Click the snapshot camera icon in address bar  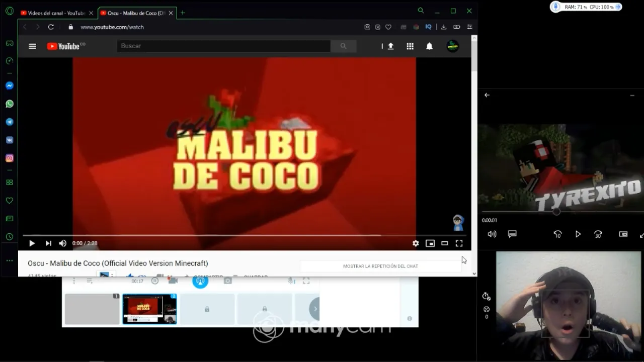[x=367, y=27]
